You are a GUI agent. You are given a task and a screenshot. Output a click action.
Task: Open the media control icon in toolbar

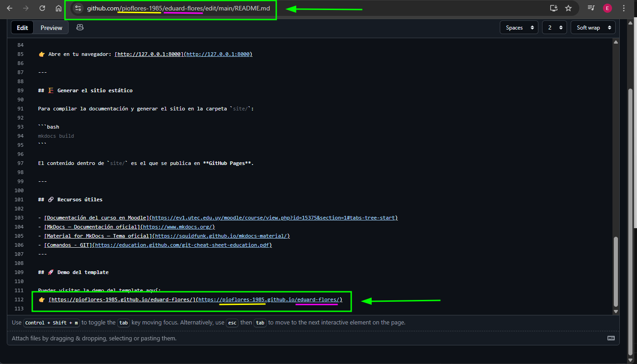pyautogui.click(x=591, y=8)
